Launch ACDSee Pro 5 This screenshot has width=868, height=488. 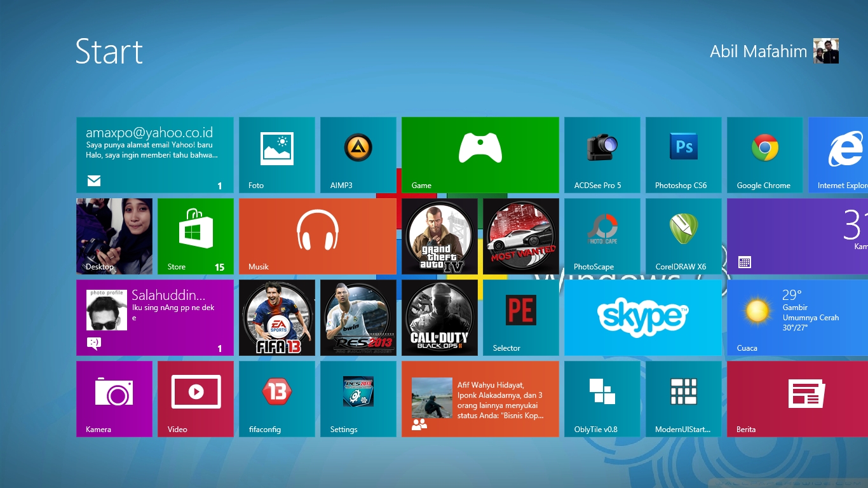pos(602,155)
